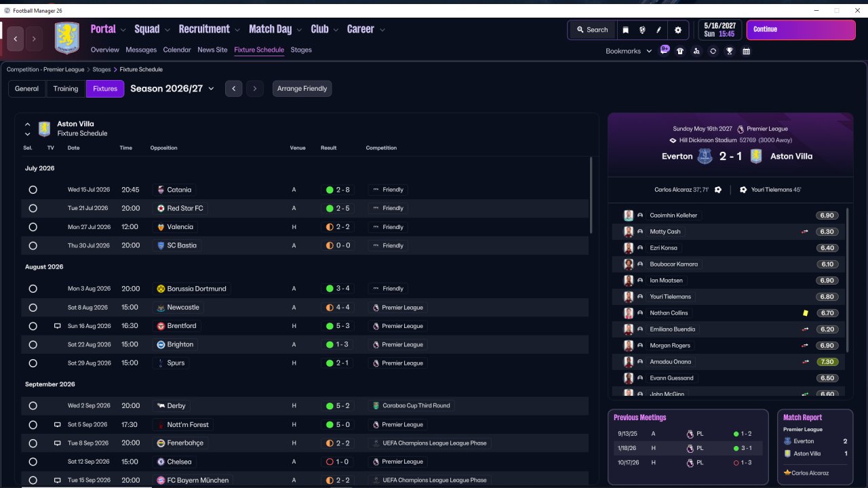Click the stadium icon beside Hill Dickinson Stadium
The width and height of the screenshot is (868, 488).
click(673, 140)
